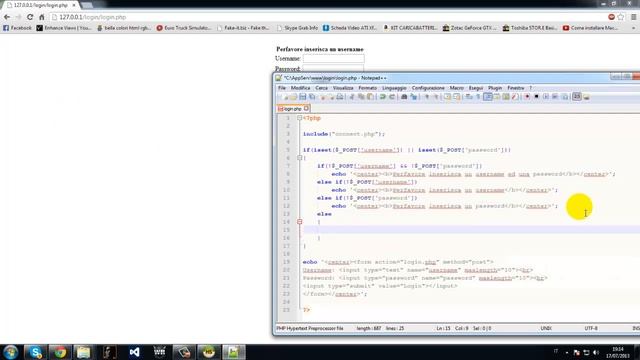Click the Cut scissors icon in Notepad++
The image size is (640, 360).
click(351, 97)
